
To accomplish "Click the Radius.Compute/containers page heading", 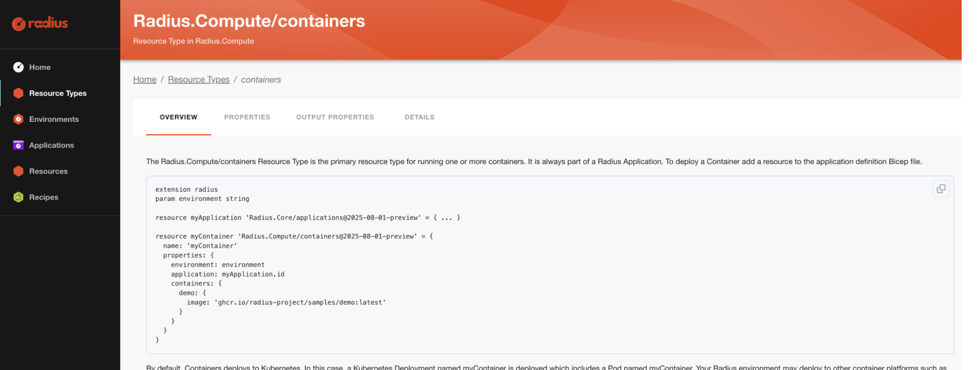I will pyautogui.click(x=249, y=21).
